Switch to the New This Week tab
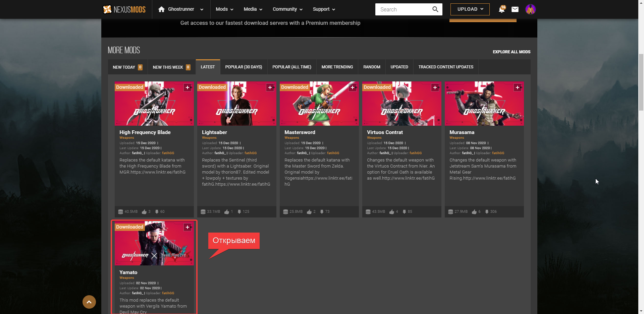The height and width of the screenshot is (314, 644). tap(171, 67)
